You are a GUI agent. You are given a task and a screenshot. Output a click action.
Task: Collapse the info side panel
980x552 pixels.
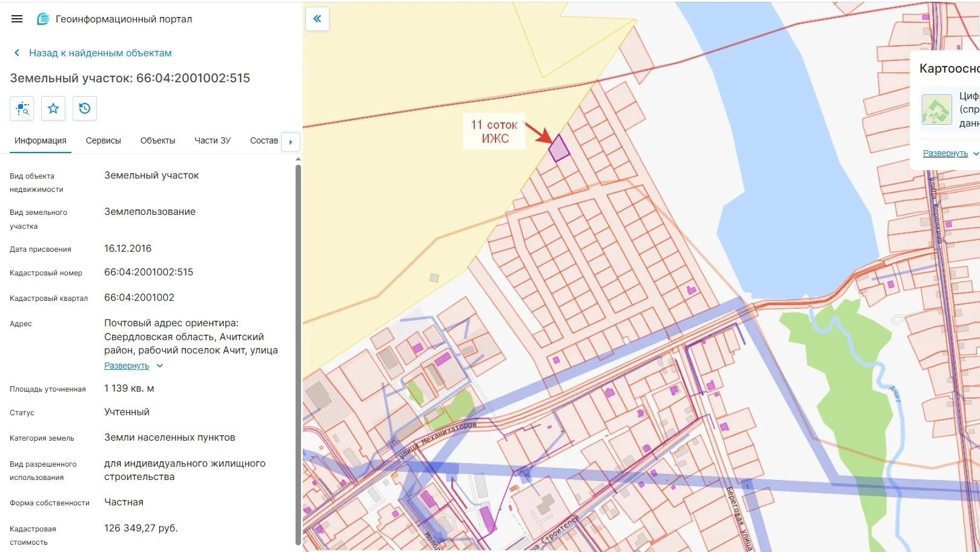(317, 19)
